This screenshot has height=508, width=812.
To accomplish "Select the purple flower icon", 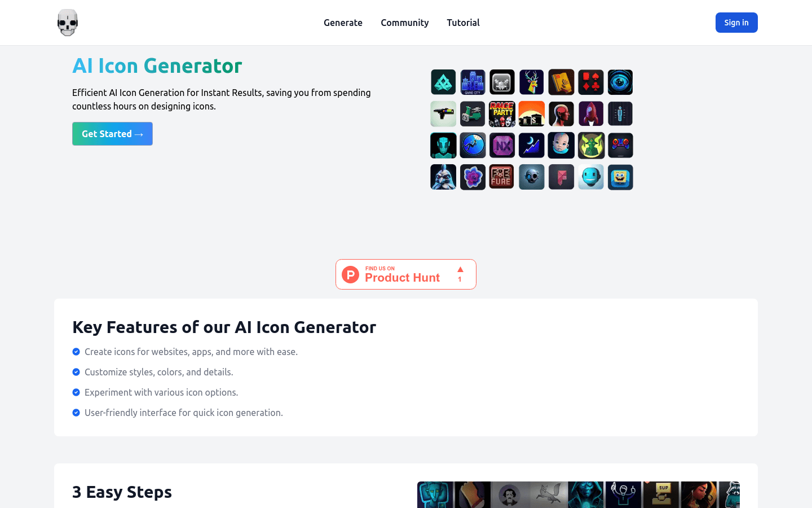I will pos(473,177).
